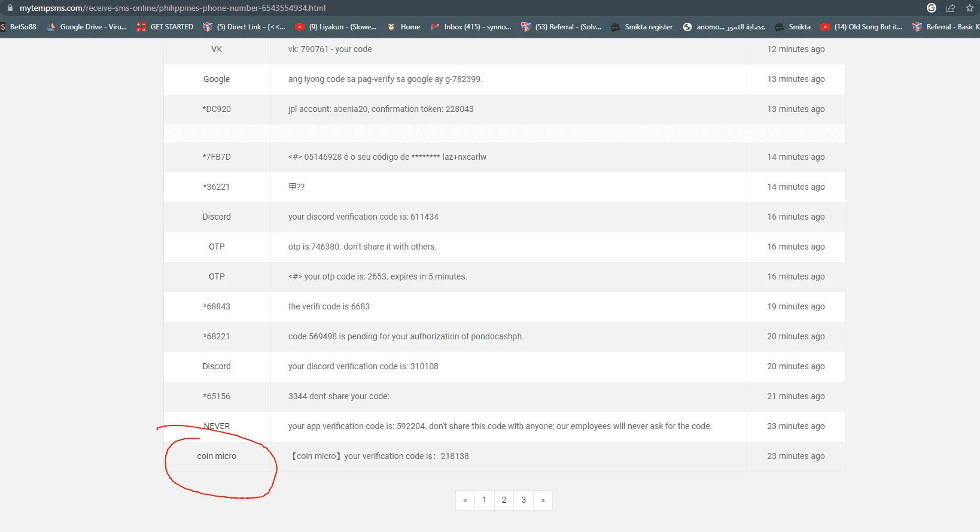Click the NEVER sender cell
Image resolution: width=980 pixels, height=532 pixels.
pos(217,426)
